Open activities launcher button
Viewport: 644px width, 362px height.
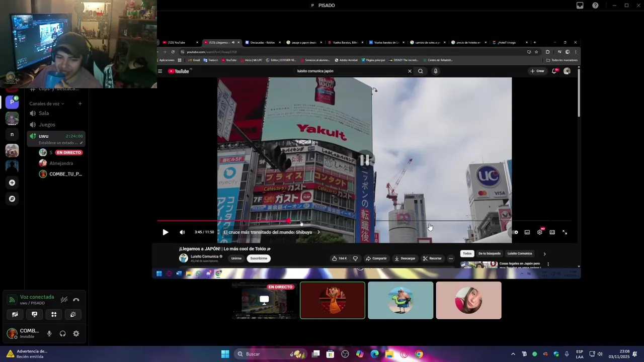tap(54, 314)
